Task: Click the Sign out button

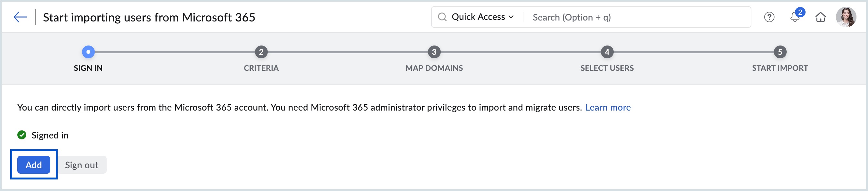Action: (82, 165)
